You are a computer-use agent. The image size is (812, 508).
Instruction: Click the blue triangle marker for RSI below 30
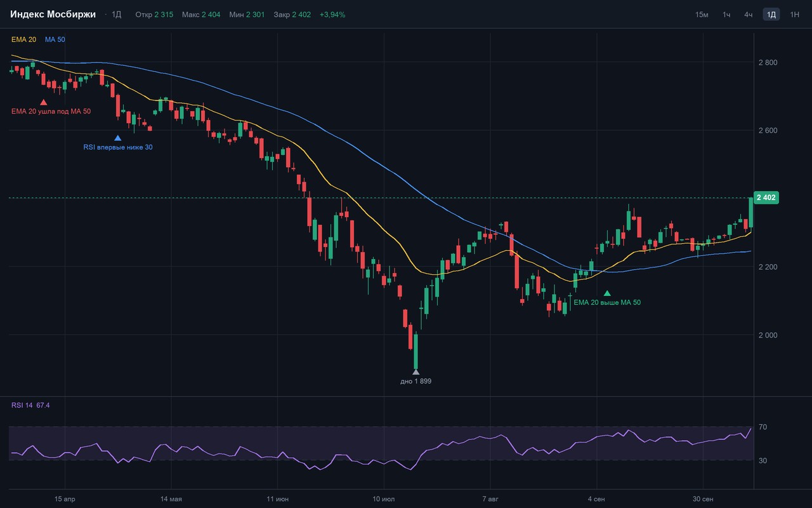117,138
